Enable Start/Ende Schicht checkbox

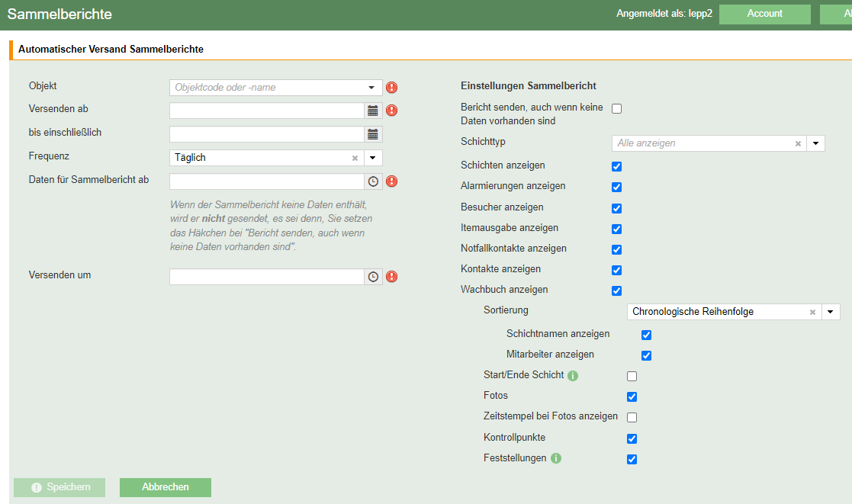(632, 376)
